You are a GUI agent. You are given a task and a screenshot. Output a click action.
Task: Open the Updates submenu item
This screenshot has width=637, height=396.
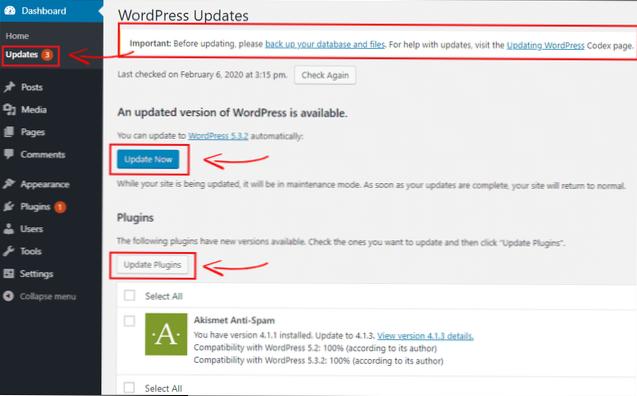coord(22,54)
